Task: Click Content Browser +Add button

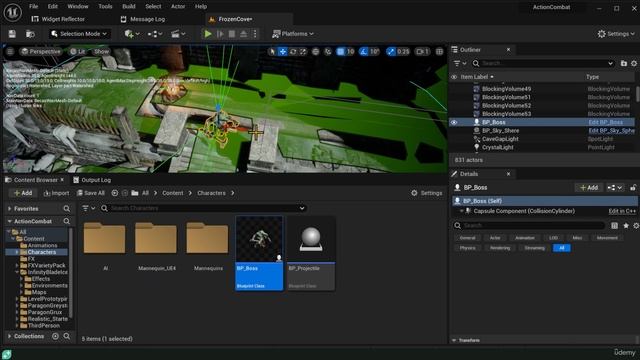Action: click(23, 193)
